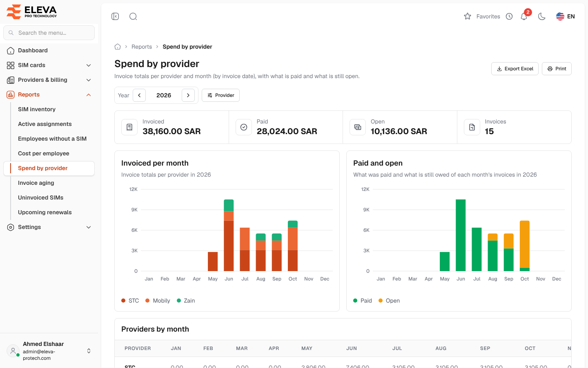The image size is (588, 368).
Task: Open the search magnifier icon in header
Action: point(133,16)
